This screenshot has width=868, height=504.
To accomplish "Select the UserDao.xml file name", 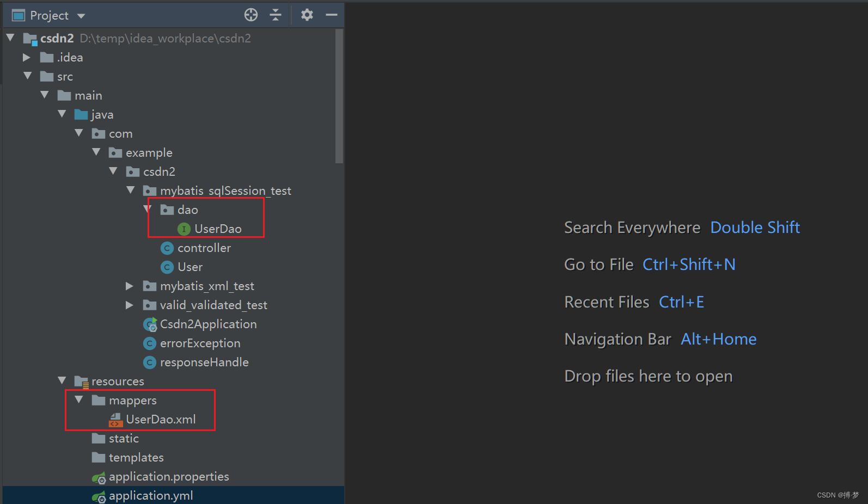I will 161,420.
